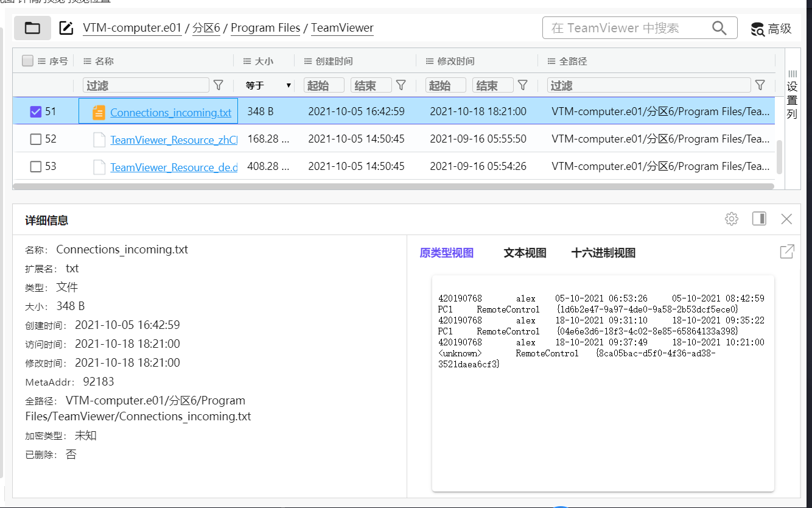Click file icon of TeamViewer_Resource_zhCN row
Screen dimensions: 812x508
pyautogui.click(x=99, y=139)
